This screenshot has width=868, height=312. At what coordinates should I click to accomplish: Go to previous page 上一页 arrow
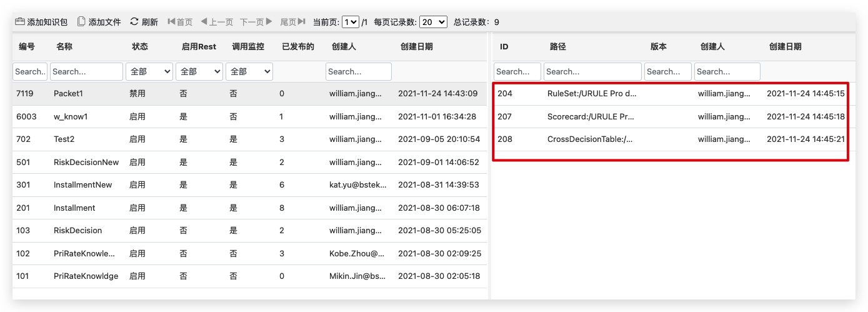click(x=204, y=22)
